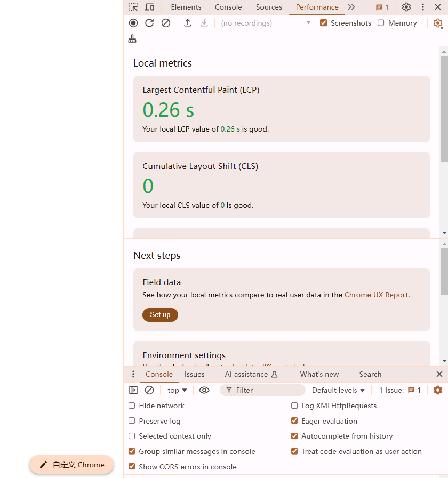Toggle console settings gear
448x478 pixels.
point(438,390)
